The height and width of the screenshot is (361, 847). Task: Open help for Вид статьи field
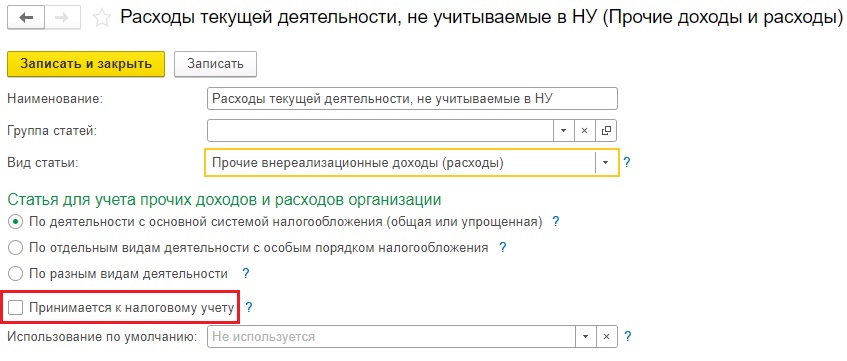tap(627, 162)
